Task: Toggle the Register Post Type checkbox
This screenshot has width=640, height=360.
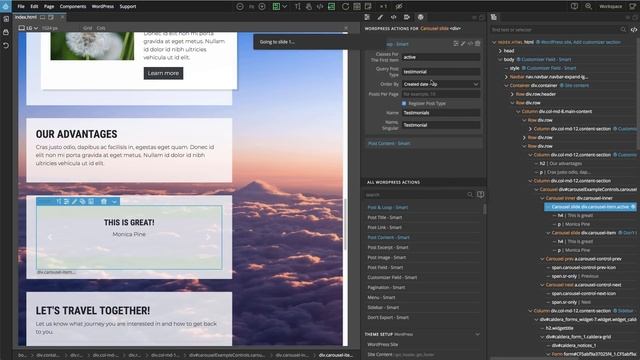Action: pos(404,103)
